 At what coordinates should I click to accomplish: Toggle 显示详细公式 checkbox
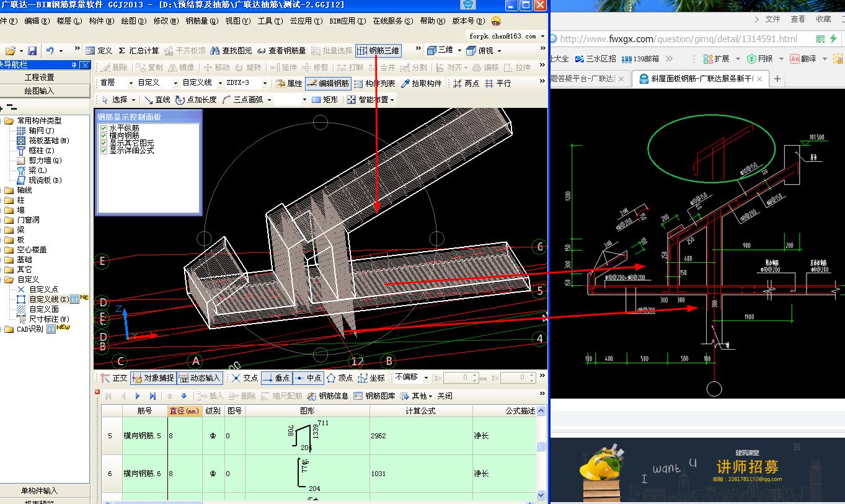(104, 151)
